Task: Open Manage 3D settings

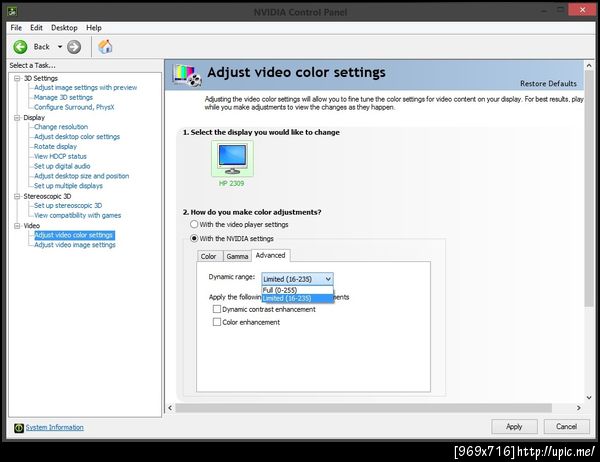Action: coord(63,97)
